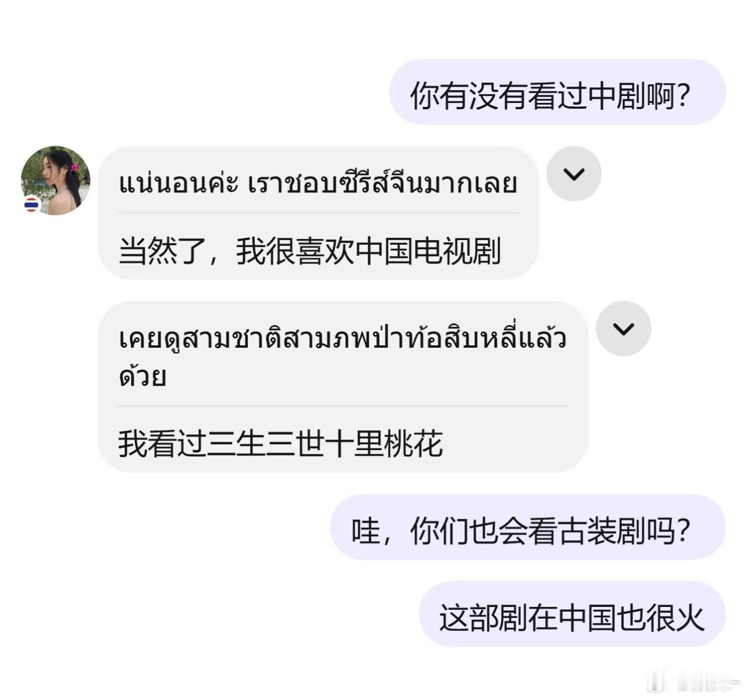Expand chevron beside the first Thai reply
Viewport: 747px width, 700px height.
[x=574, y=174]
